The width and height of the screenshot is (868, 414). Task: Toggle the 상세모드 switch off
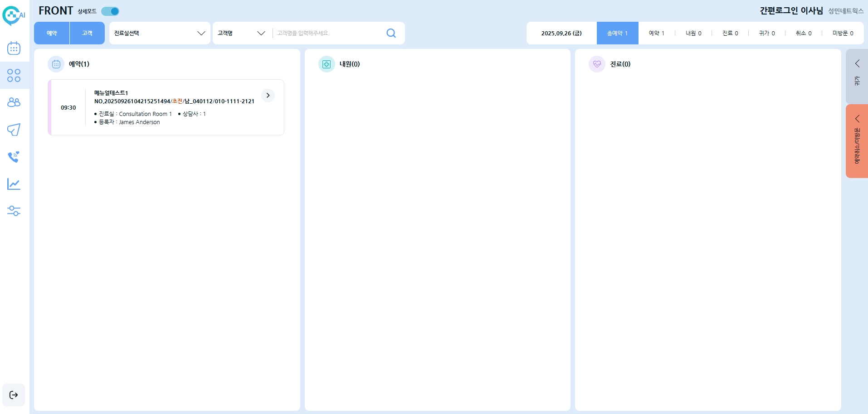tap(110, 11)
